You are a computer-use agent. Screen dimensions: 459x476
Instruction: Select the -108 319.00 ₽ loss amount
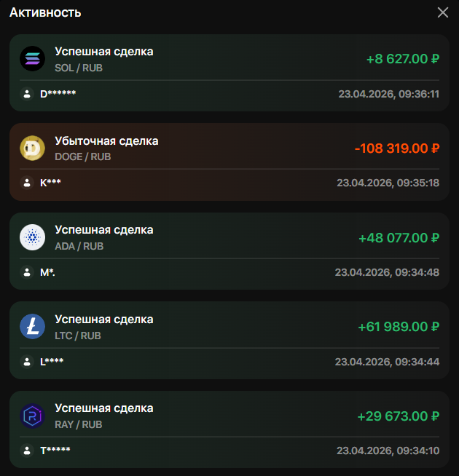click(x=397, y=148)
